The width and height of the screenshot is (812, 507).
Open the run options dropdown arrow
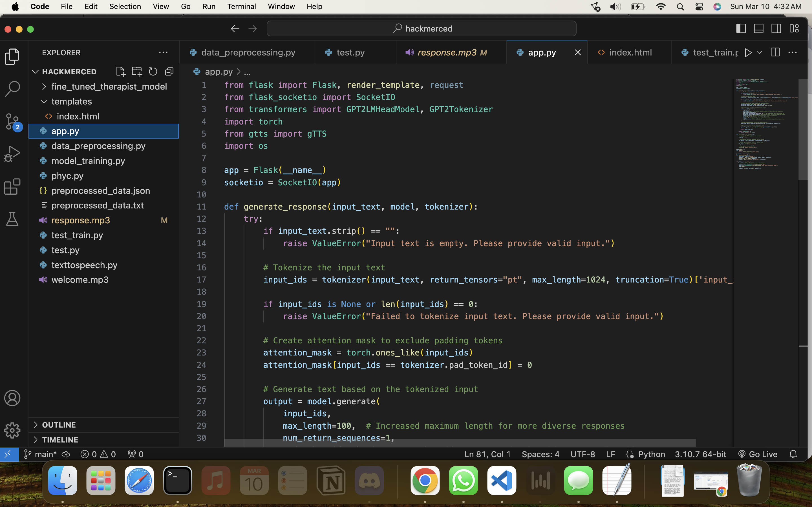[759, 52]
